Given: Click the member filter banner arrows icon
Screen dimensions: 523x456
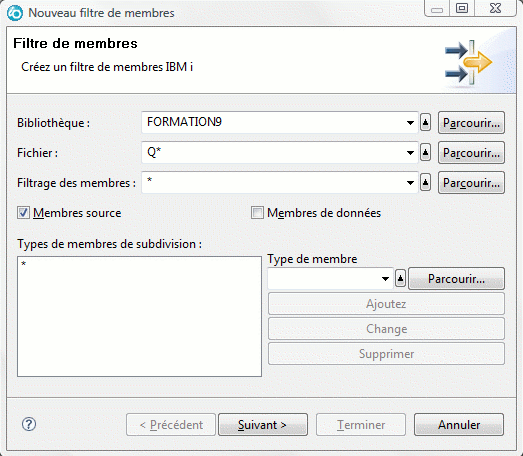Looking at the screenshot, I should click(x=468, y=62).
